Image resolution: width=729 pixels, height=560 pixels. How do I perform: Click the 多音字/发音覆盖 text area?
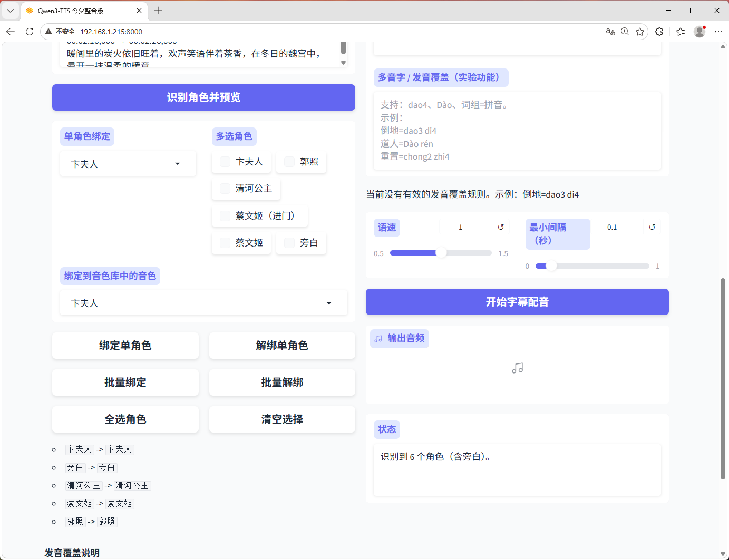pos(517,131)
